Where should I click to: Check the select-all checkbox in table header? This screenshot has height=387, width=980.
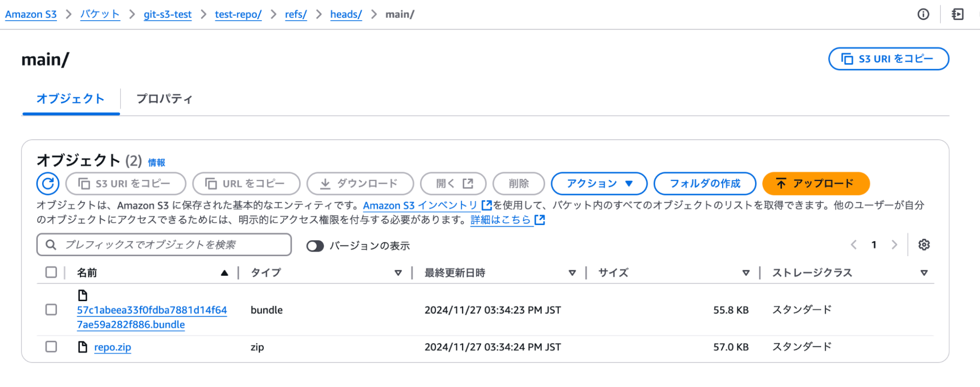click(x=51, y=272)
